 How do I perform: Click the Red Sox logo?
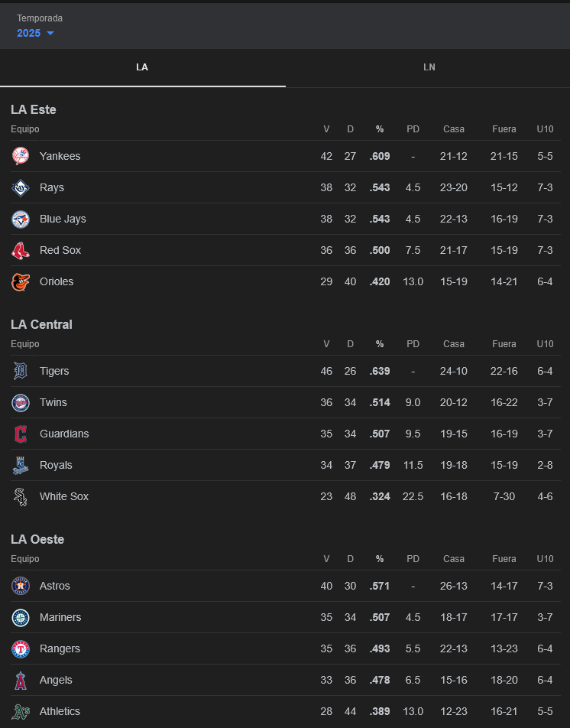pyautogui.click(x=21, y=251)
